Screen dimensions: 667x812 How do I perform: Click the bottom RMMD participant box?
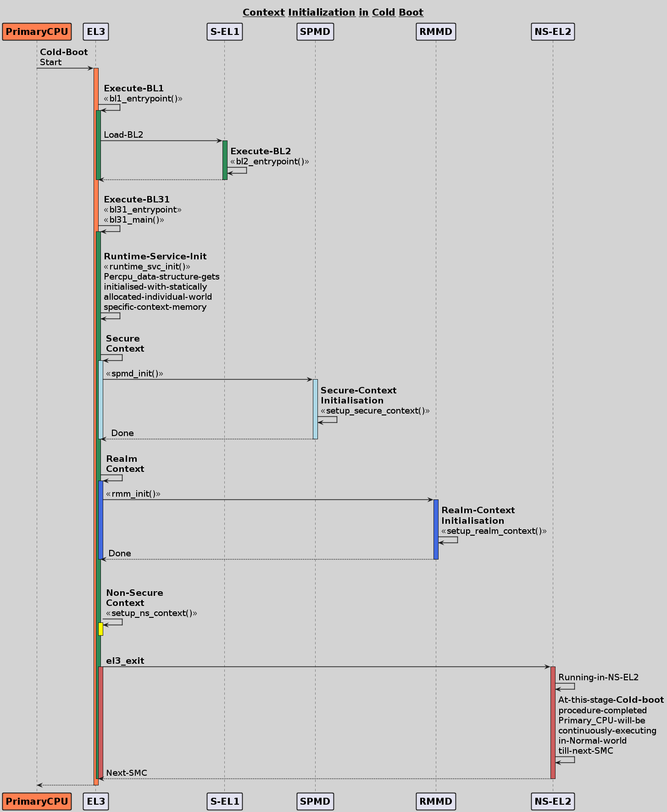point(436,801)
